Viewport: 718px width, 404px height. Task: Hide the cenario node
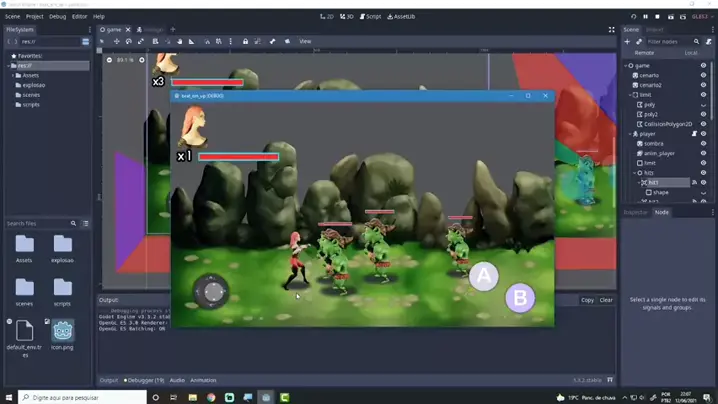click(703, 75)
